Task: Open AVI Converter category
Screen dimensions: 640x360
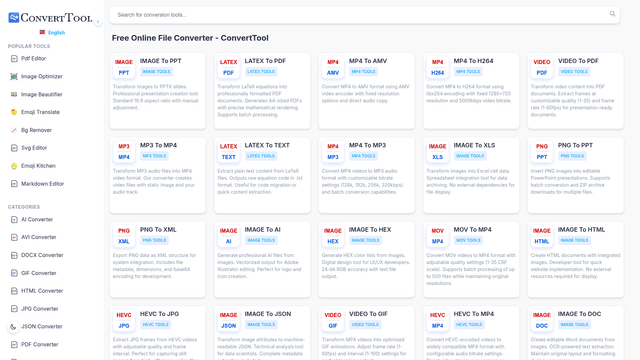Action: pyautogui.click(x=38, y=237)
